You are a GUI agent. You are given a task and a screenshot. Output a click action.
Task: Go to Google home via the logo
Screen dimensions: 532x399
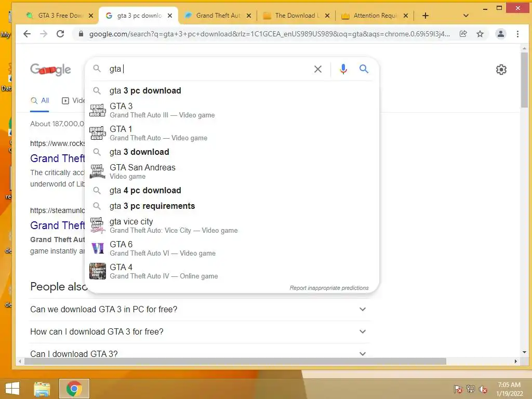tap(50, 70)
